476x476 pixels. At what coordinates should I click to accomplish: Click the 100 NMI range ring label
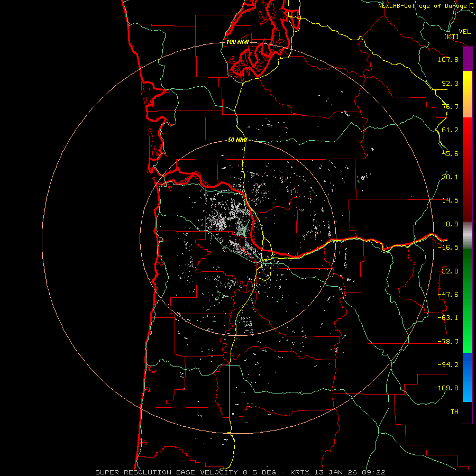click(237, 42)
